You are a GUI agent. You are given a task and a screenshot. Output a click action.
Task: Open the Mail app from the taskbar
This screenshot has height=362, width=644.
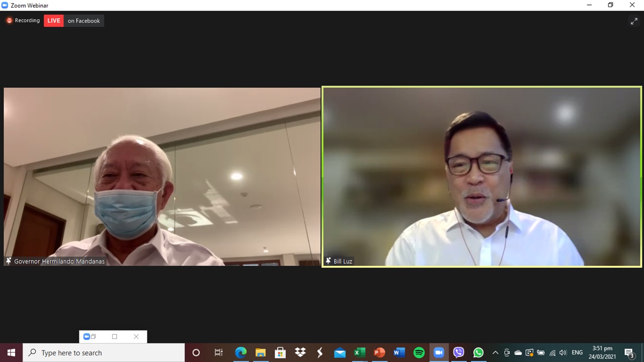click(x=340, y=352)
